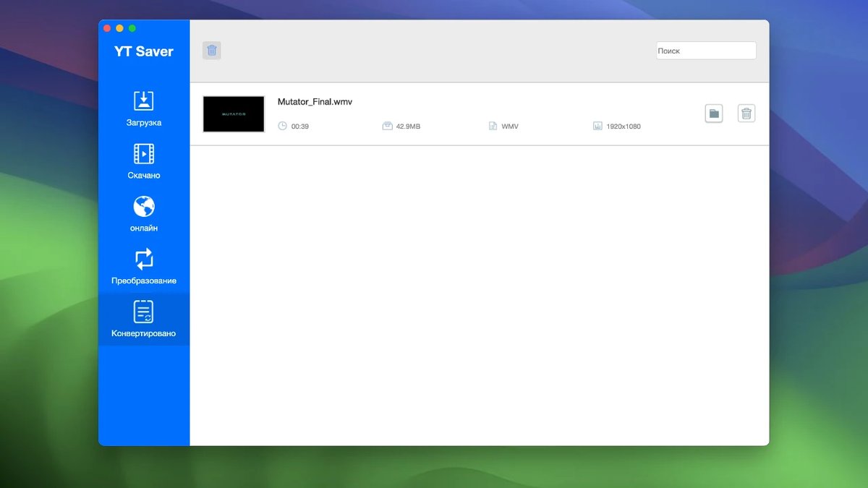Click the resolution icon beside 1920x1080
Image resolution: width=868 pixels, height=488 pixels.
click(597, 127)
